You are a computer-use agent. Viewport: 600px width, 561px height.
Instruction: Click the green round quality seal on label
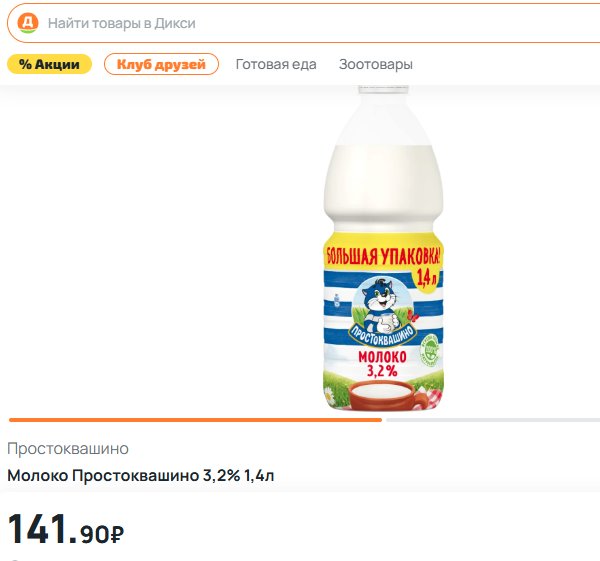click(x=429, y=350)
